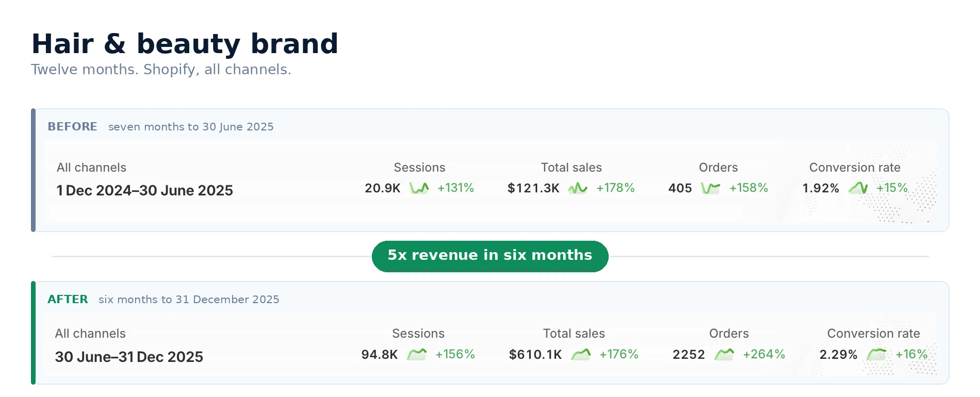This screenshot has width=980, height=397.
Task: Click the +178% total sales change
Action: [x=615, y=188]
